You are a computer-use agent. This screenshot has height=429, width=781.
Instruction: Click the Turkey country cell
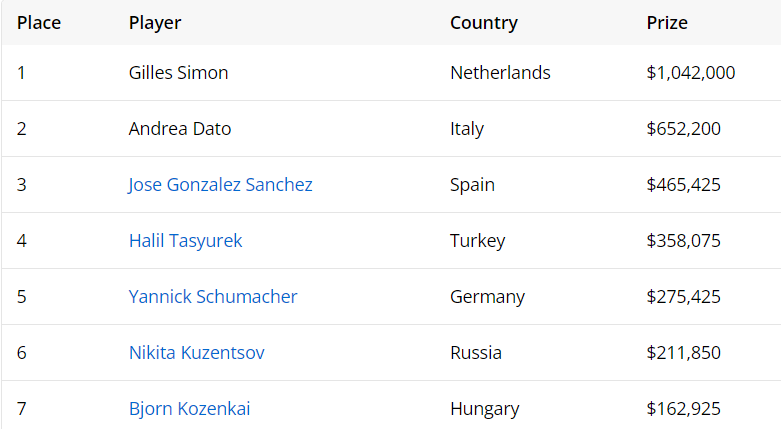coord(477,241)
